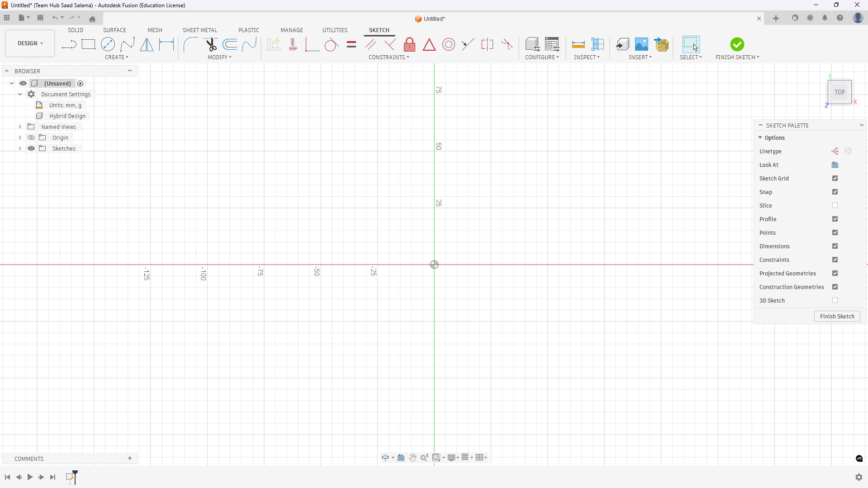Viewport: 868px width, 488px height.
Task: Enable the 3D Sketch checkbox
Action: pos(835,301)
